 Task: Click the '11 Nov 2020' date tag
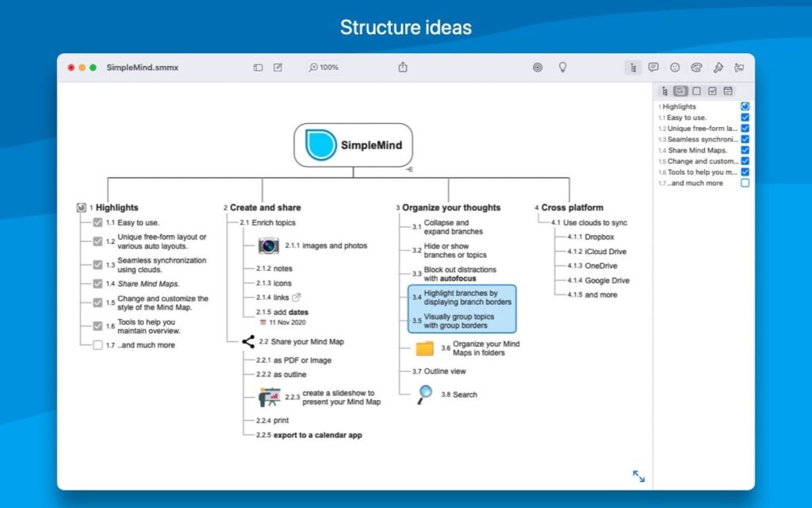(288, 323)
